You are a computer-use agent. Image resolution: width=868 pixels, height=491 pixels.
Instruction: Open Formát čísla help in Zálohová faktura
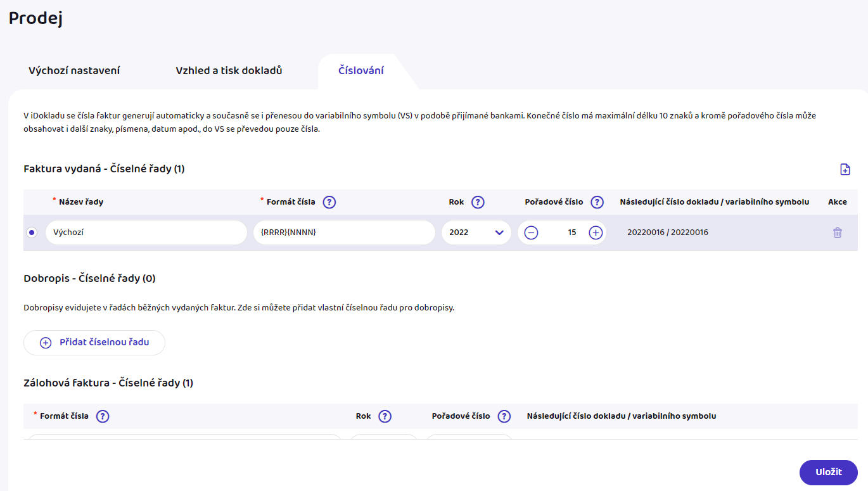coord(103,416)
